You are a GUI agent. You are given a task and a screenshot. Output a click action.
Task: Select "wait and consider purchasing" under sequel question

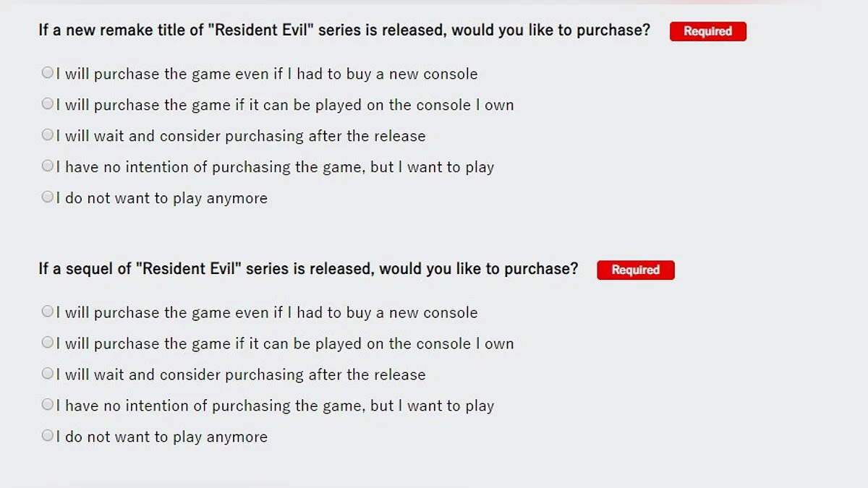click(47, 374)
